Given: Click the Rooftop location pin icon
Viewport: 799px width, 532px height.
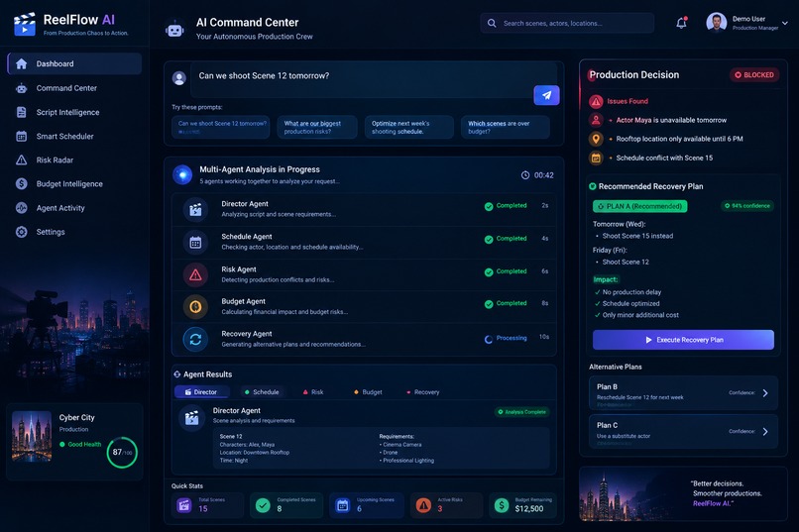Looking at the screenshot, I should (596, 139).
